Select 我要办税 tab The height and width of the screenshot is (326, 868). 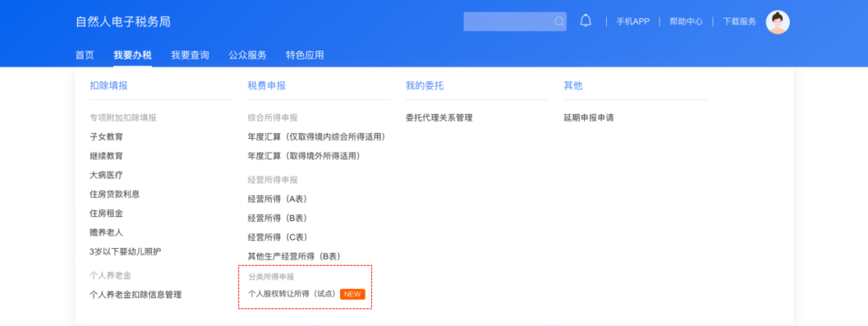coord(133,55)
